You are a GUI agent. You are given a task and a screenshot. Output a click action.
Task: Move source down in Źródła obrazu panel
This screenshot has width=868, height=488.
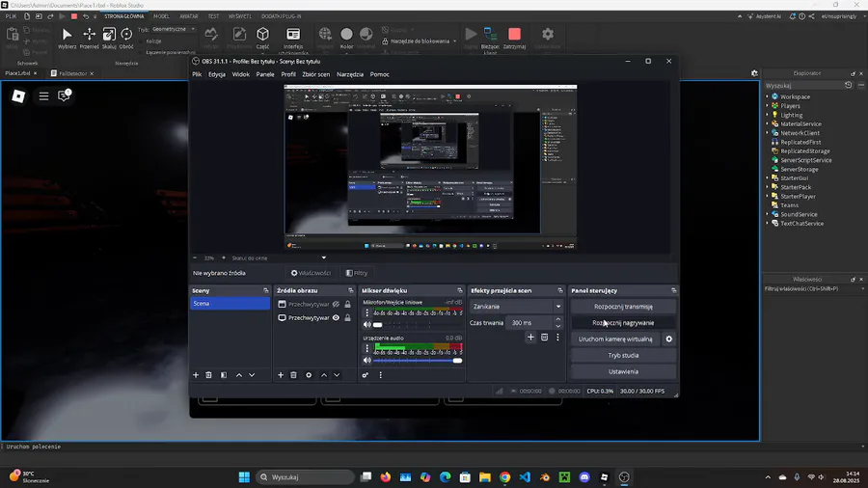[337, 375]
